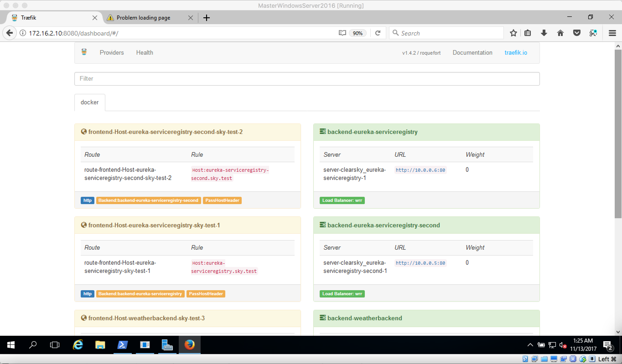Open the Firefox downloads arrow
The height and width of the screenshot is (364, 622).
click(544, 33)
